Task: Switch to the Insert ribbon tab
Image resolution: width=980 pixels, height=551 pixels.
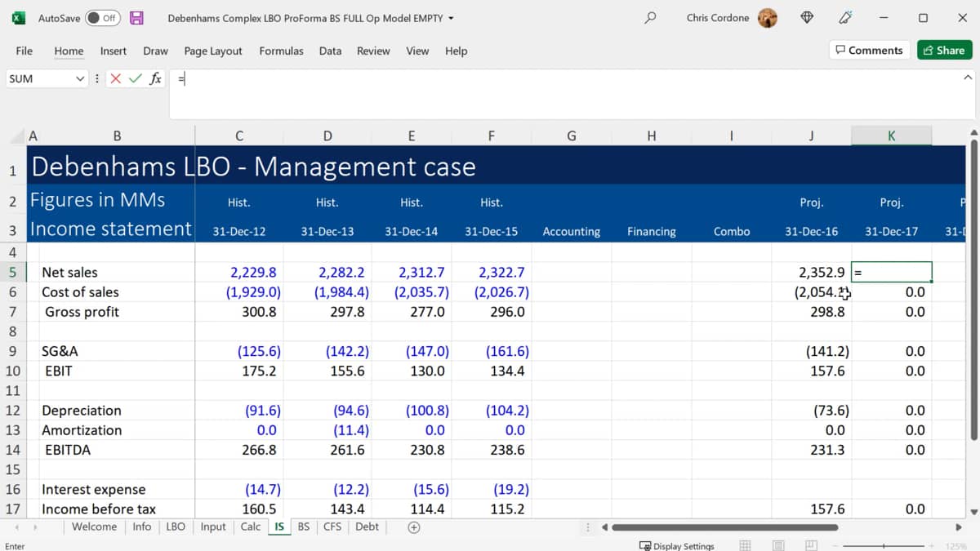Action: click(x=114, y=51)
